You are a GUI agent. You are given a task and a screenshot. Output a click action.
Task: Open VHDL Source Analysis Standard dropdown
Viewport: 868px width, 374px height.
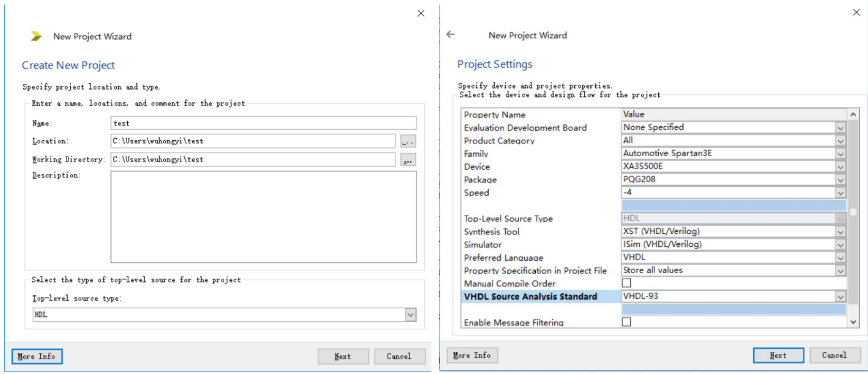841,296
